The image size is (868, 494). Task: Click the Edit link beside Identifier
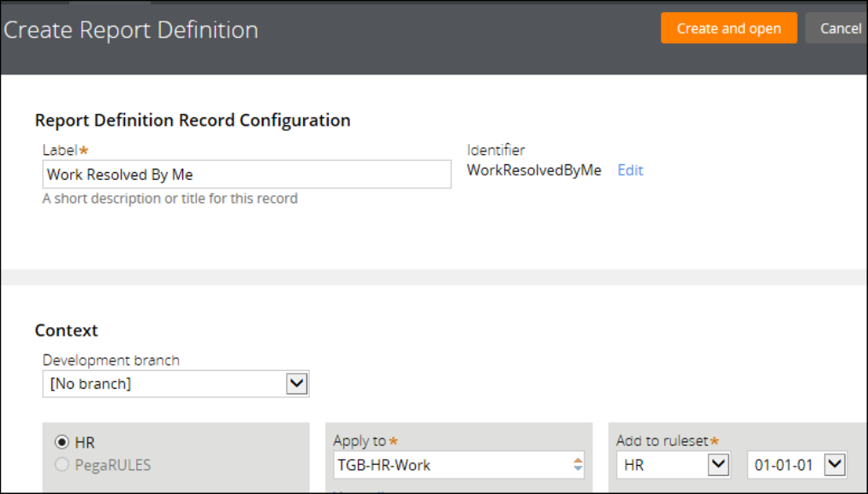[x=630, y=170]
